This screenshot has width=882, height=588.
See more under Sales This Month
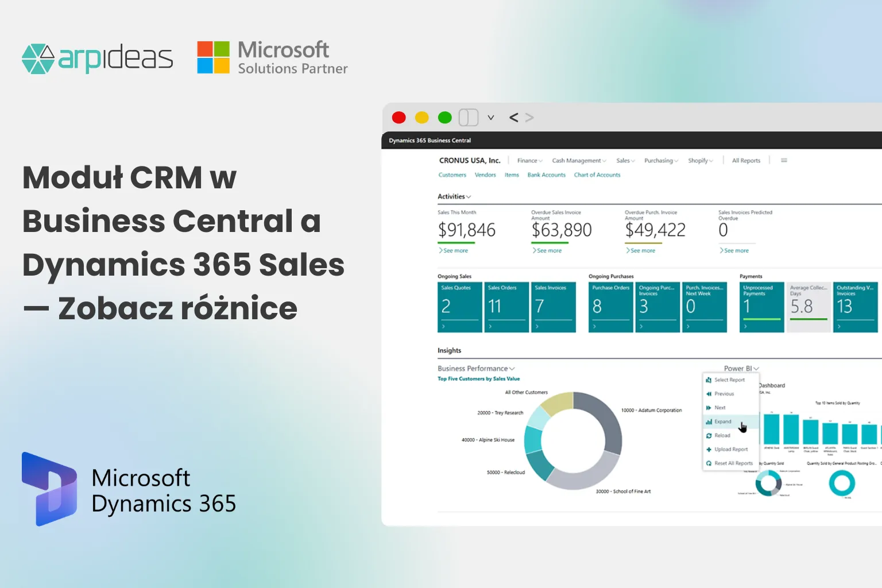(x=454, y=250)
